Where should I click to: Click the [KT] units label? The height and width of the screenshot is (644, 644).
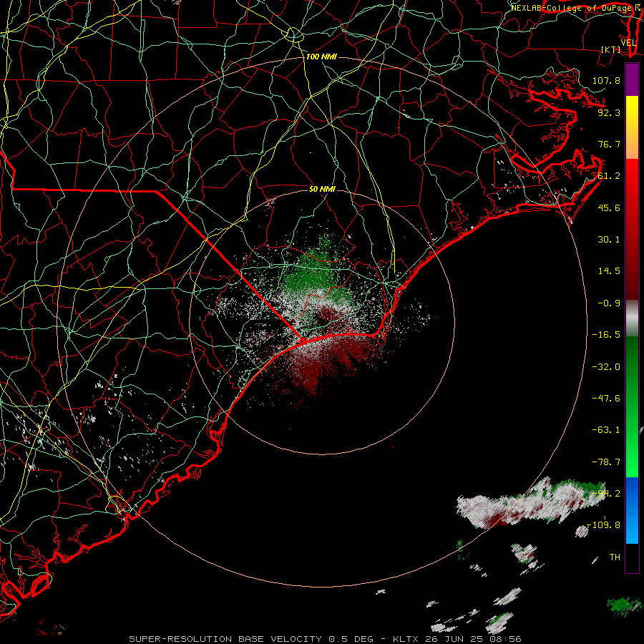tap(611, 49)
